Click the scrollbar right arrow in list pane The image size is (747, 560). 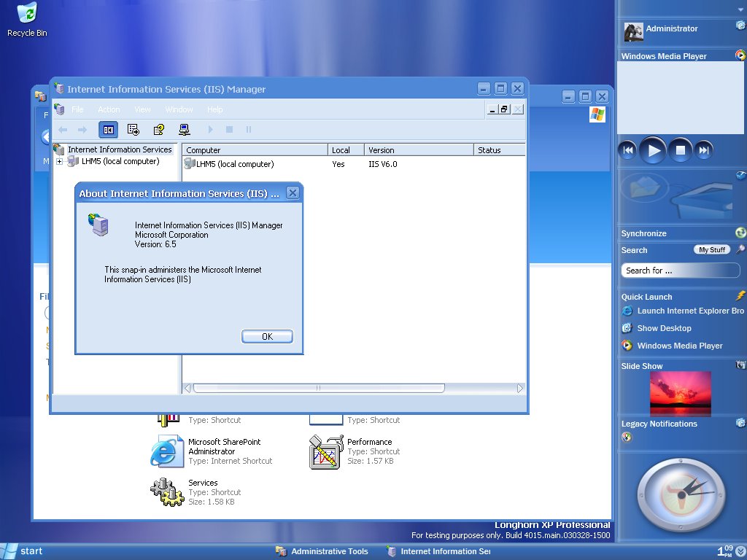pyautogui.click(x=519, y=388)
